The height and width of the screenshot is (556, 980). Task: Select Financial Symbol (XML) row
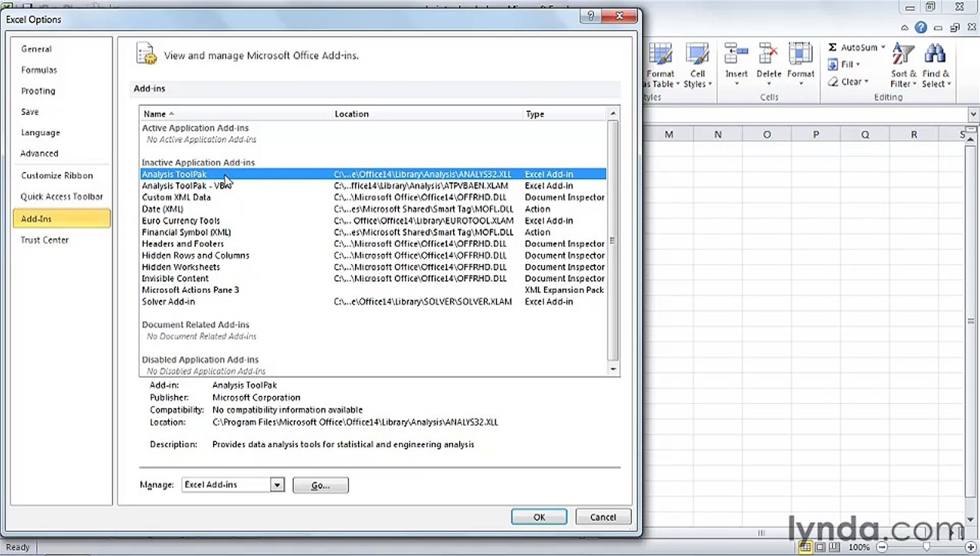pyautogui.click(x=373, y=232)
